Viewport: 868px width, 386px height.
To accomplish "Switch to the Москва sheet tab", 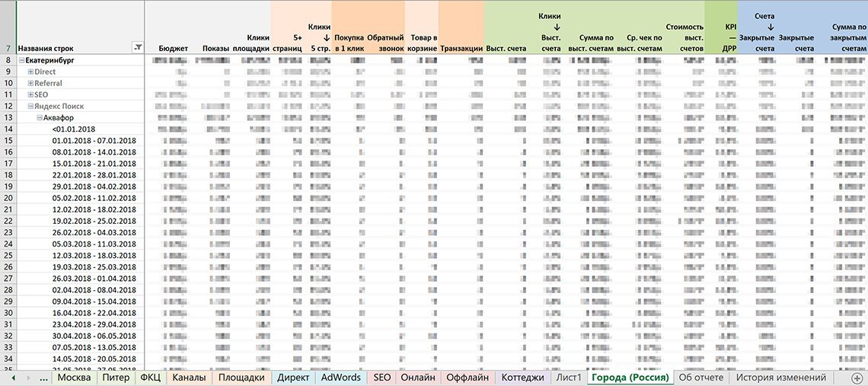I will [x=74, y=378].
